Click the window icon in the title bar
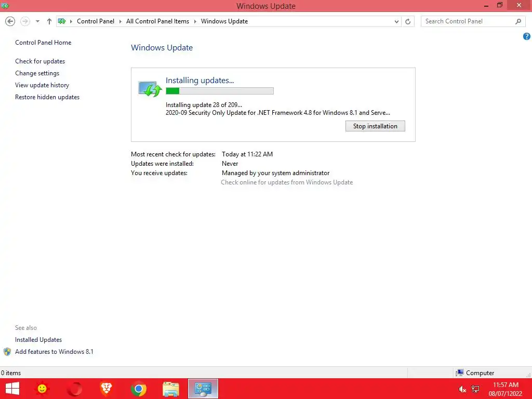532x399 pixels. 5,6
